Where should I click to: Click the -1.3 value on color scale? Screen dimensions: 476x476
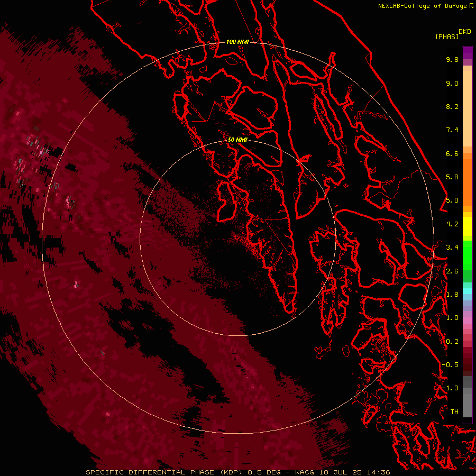[450, 388]
